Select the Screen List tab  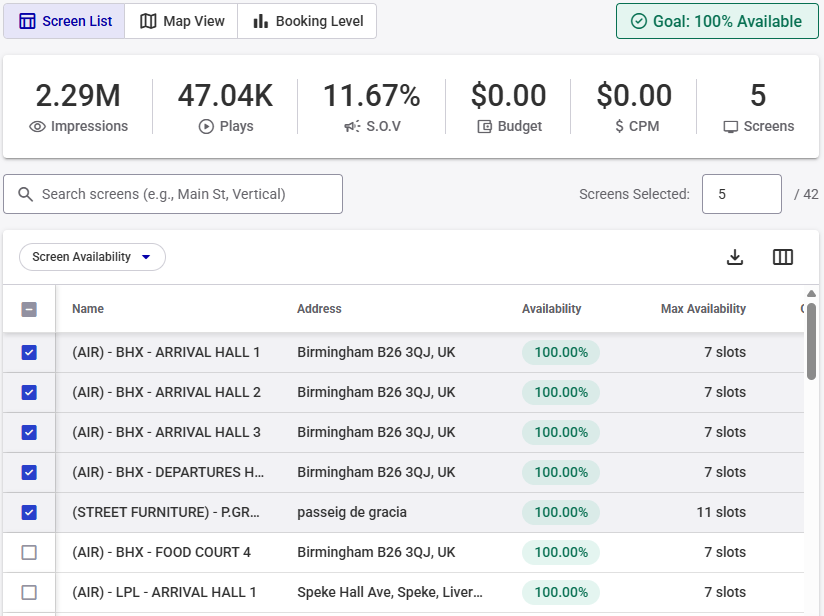point(65,21)
